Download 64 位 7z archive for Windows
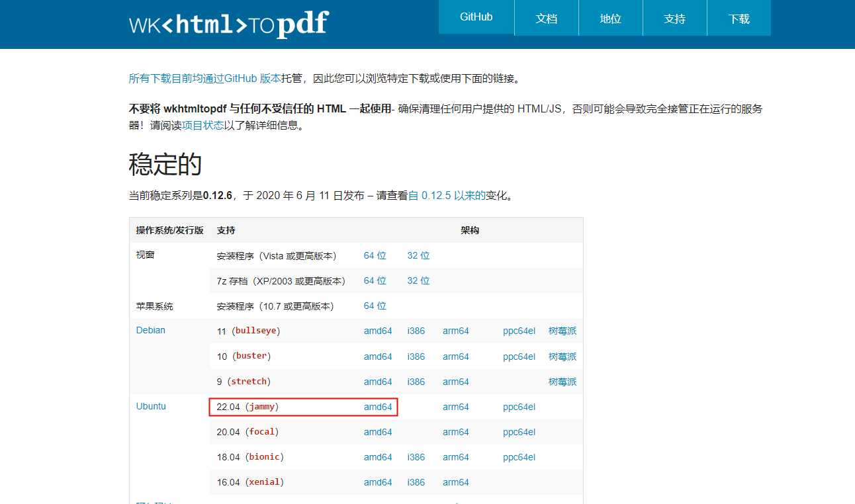 [x=375, y=280]
